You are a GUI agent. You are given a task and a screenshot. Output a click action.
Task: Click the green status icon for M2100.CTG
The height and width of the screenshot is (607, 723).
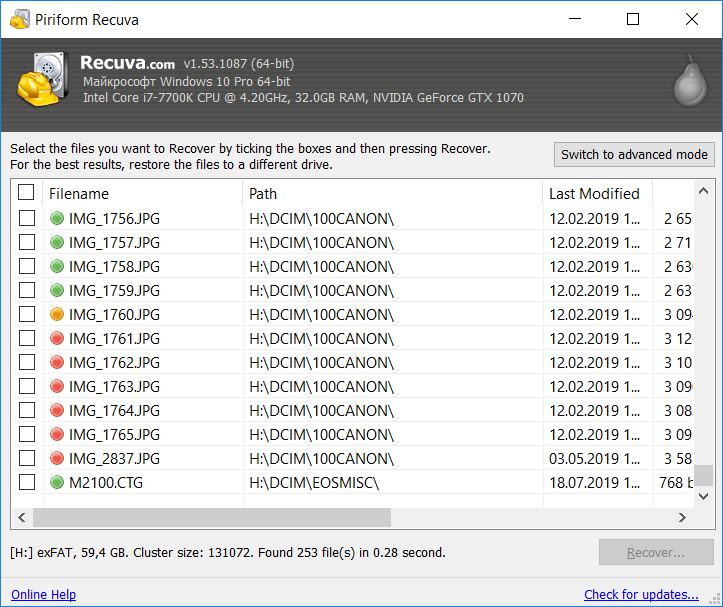click(57, 482)
